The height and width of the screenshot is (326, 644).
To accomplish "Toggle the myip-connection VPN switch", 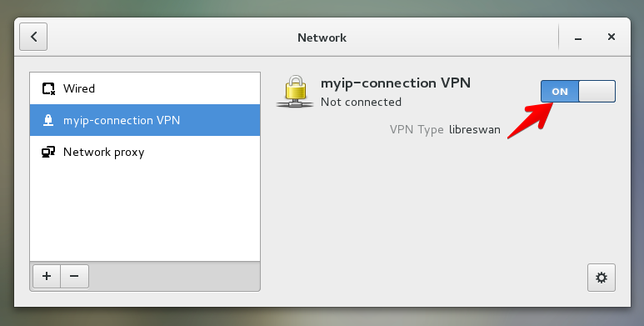I will pos(578,91).
